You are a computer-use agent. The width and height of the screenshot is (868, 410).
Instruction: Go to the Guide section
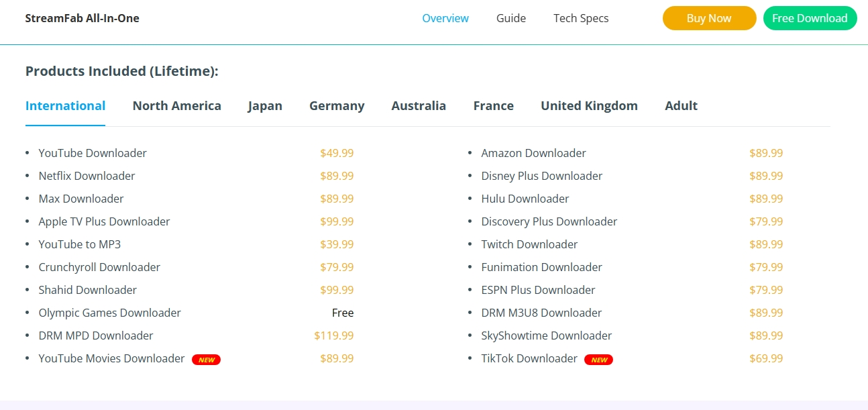pos(511,18)
